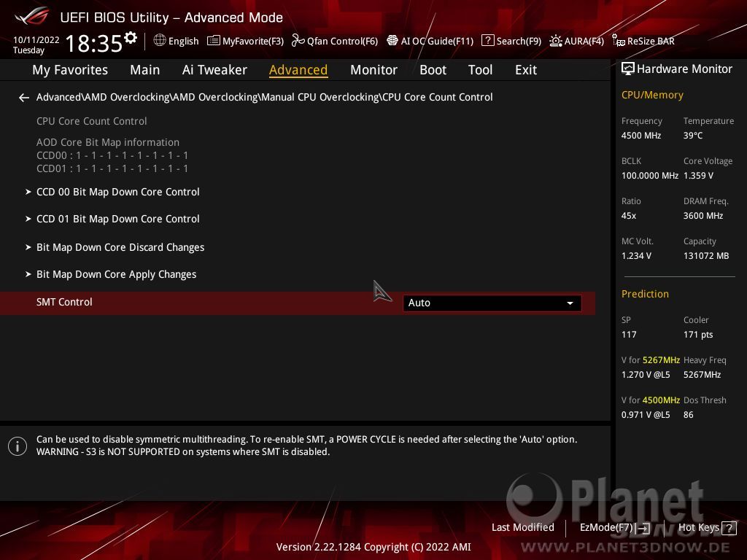The height and width of the screenshot is (560, 747).
Task: Open the Main tab
Action: [x=145, y=70]
